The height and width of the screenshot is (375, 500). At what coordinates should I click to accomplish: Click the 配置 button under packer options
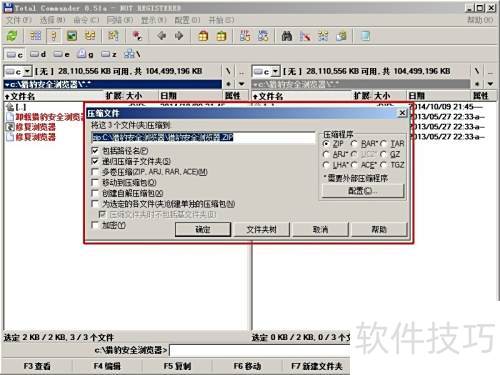pyautogui.click(x=363, y=191)
